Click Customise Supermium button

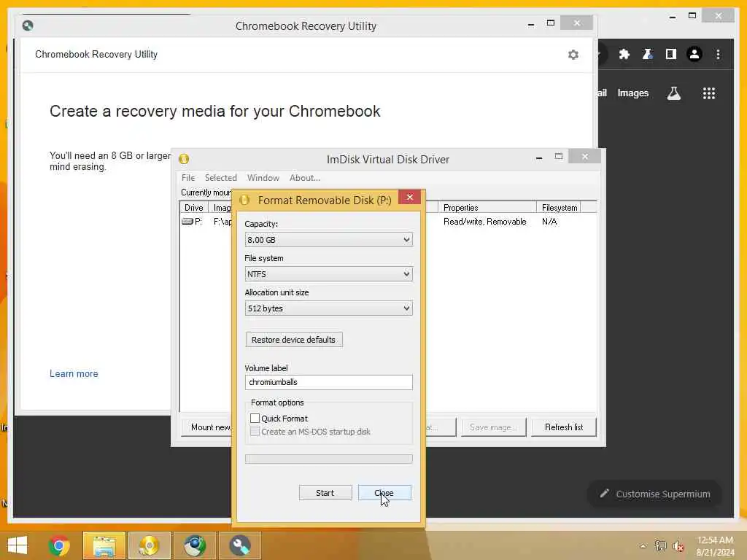(x=654, y=494)
